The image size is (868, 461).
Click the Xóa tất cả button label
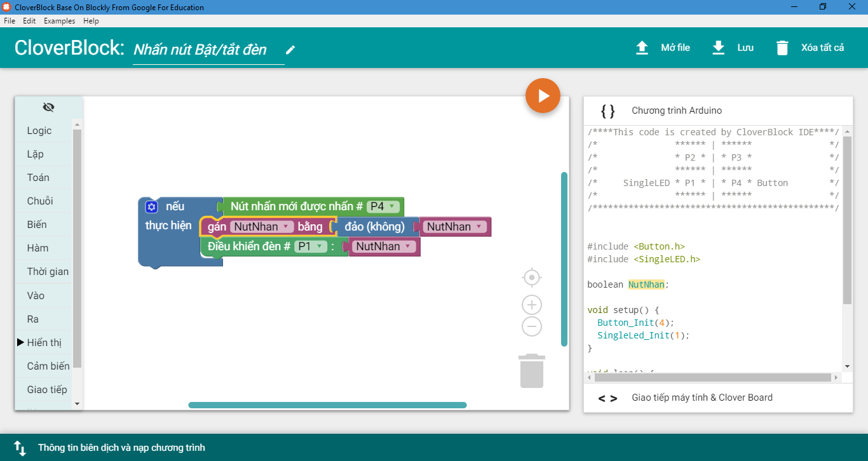point(823,48)
